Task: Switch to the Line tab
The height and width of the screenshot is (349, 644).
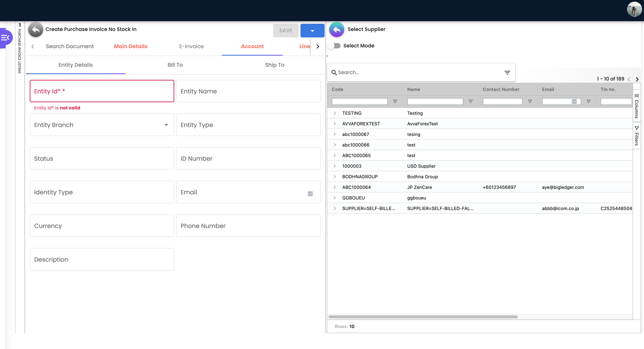Action: point(304,46)
